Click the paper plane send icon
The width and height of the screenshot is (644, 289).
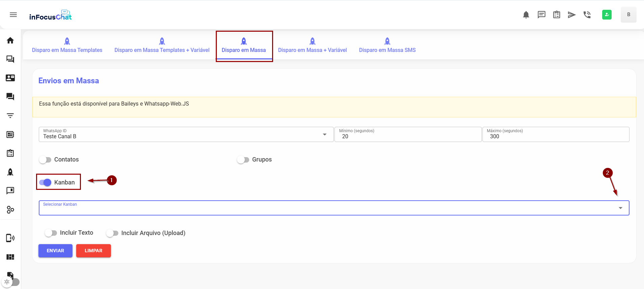[572, 15]
